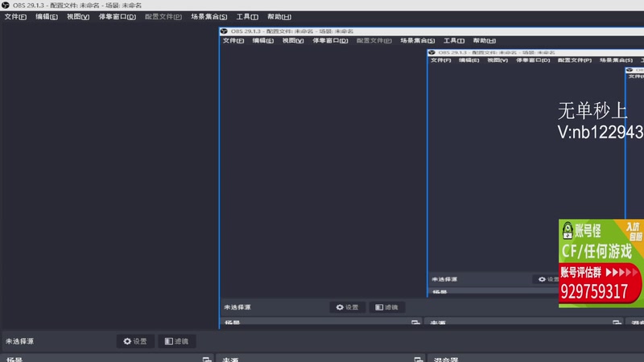Pop out the 场景 dock with its float icon

[207, 360]
